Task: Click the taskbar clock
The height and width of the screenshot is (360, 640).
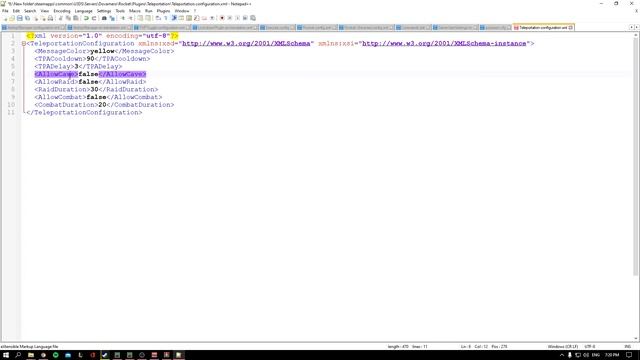Action: (x=612, y=355)
